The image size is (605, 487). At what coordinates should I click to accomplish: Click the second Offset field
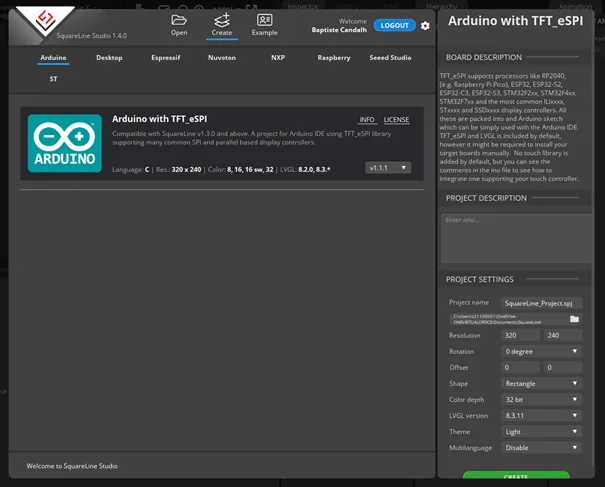pos(563,367)
